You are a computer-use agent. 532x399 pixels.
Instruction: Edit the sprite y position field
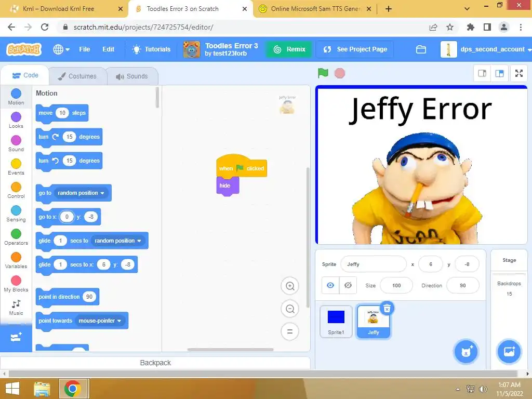[467, 264]
